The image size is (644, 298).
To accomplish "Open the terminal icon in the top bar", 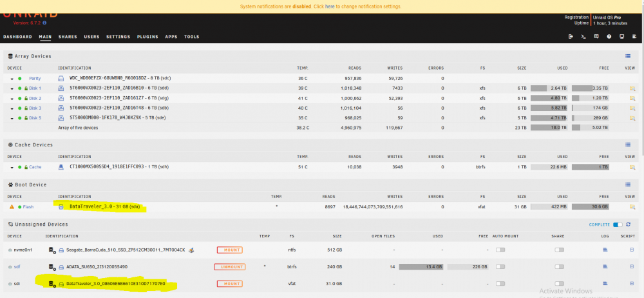I will tap(583, 37).
